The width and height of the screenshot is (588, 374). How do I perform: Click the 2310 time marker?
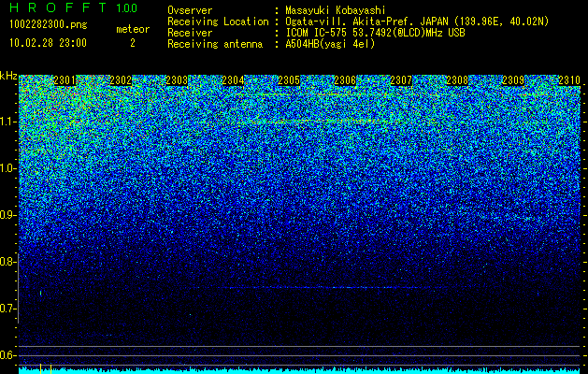click(x=569, y=80)
